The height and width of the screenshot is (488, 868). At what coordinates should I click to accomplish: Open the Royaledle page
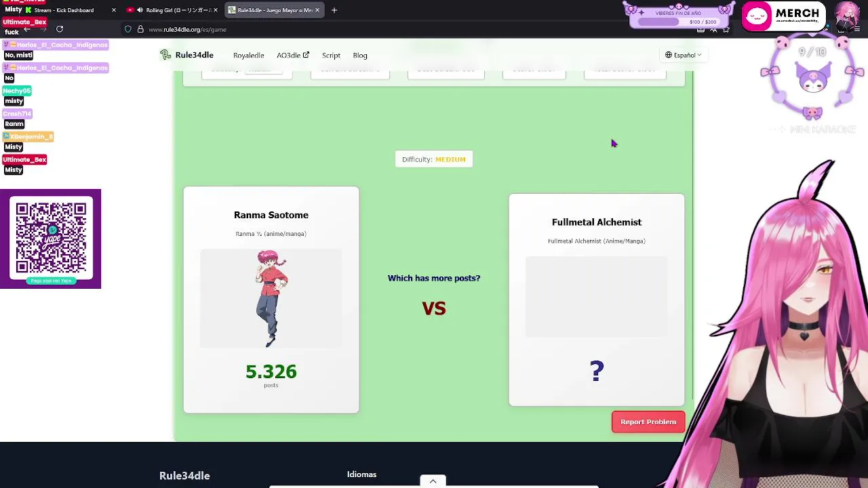[x=248, y=55]
